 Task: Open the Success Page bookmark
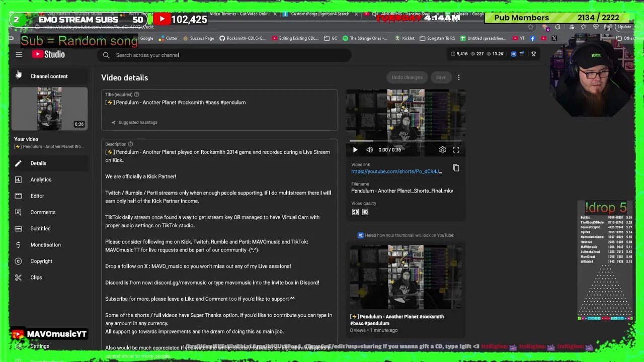click(x=198, y=38)
